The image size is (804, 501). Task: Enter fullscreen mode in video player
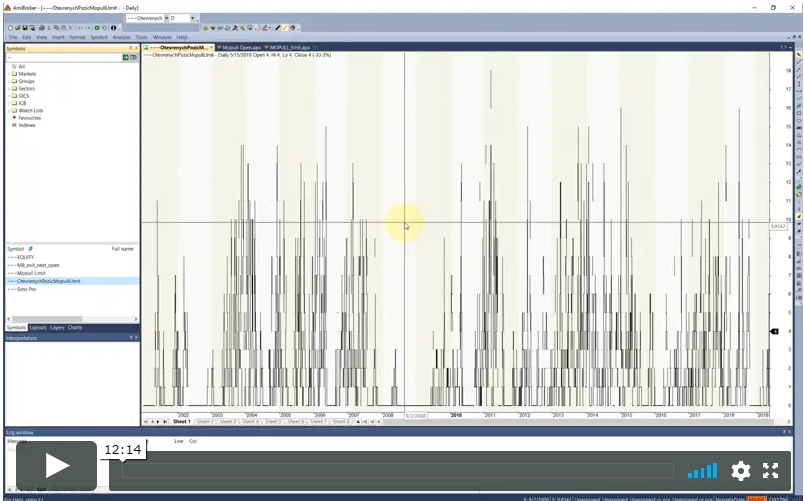click(x=770, y=470)
